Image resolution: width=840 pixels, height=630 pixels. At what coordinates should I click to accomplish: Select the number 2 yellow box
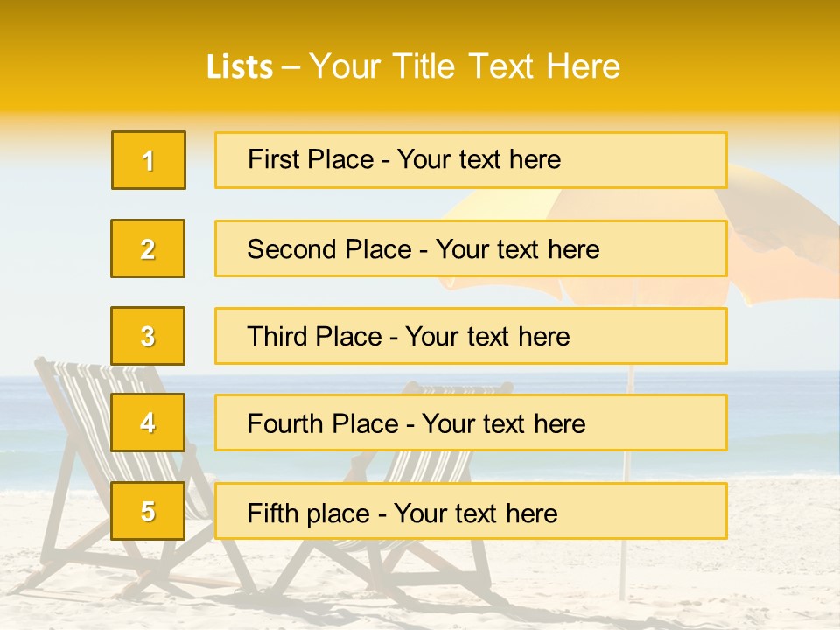point(148,248)
